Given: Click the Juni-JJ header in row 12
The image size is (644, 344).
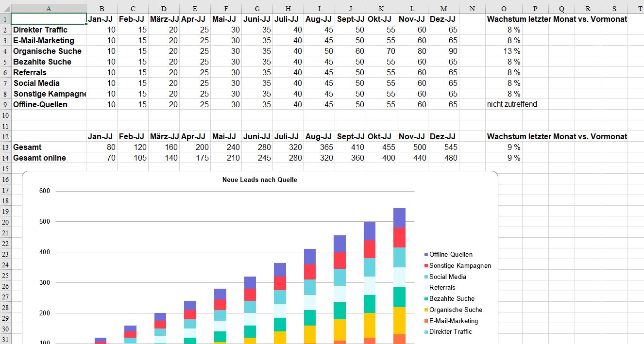Looking at the screenshot, I should coord(257,136).
